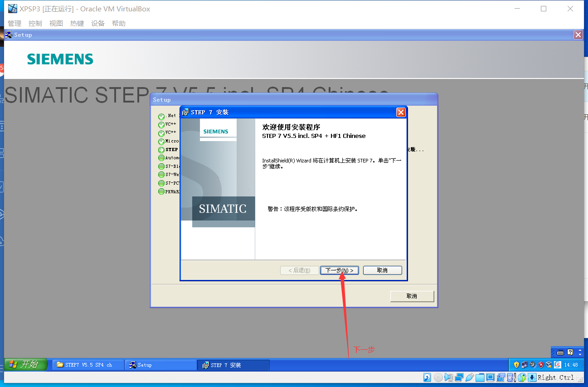Click the VirtualBox Guest Additions tray icon
588x387 pixels.
[x=549, y=365]
